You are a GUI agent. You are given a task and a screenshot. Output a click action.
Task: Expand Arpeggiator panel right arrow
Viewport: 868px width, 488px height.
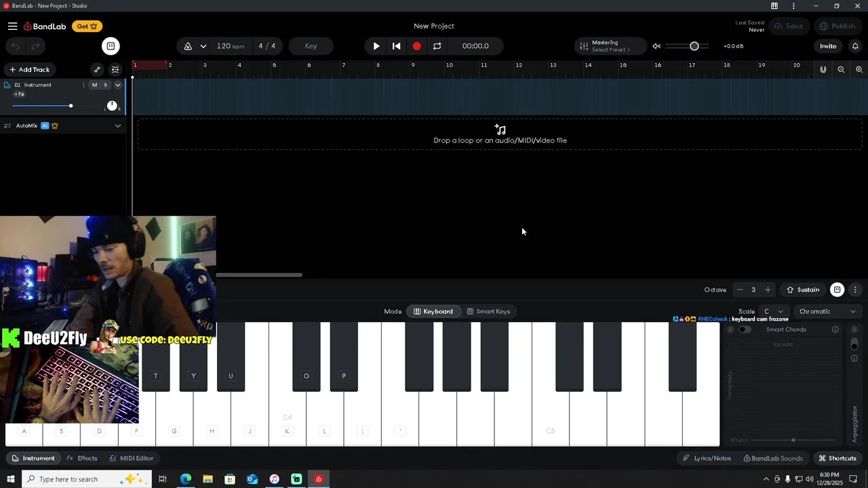(x=854, y=330)
